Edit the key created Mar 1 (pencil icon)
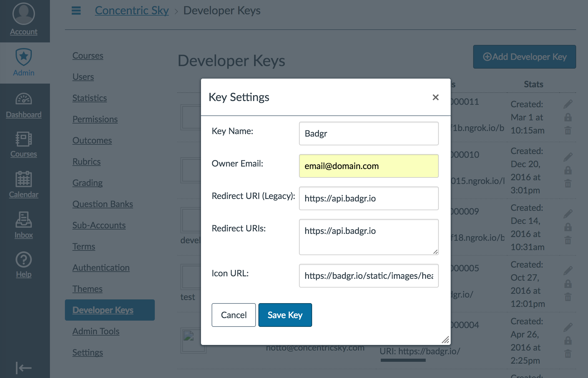Viewport: 588px width, 378px height. 568,104
